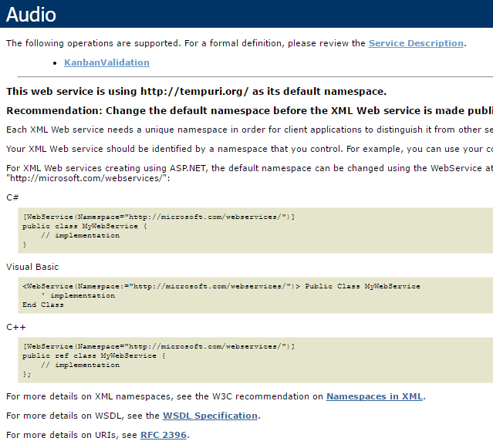
Task: Click the C# label above the first code sample
Action: 12,197
